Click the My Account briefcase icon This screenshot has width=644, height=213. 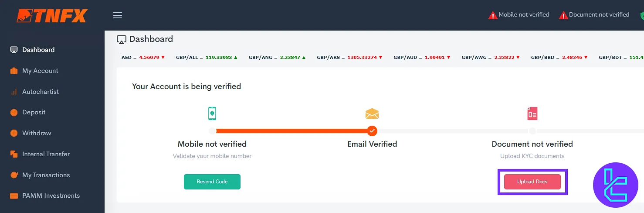pyautogui.click(x=14, y=71)
